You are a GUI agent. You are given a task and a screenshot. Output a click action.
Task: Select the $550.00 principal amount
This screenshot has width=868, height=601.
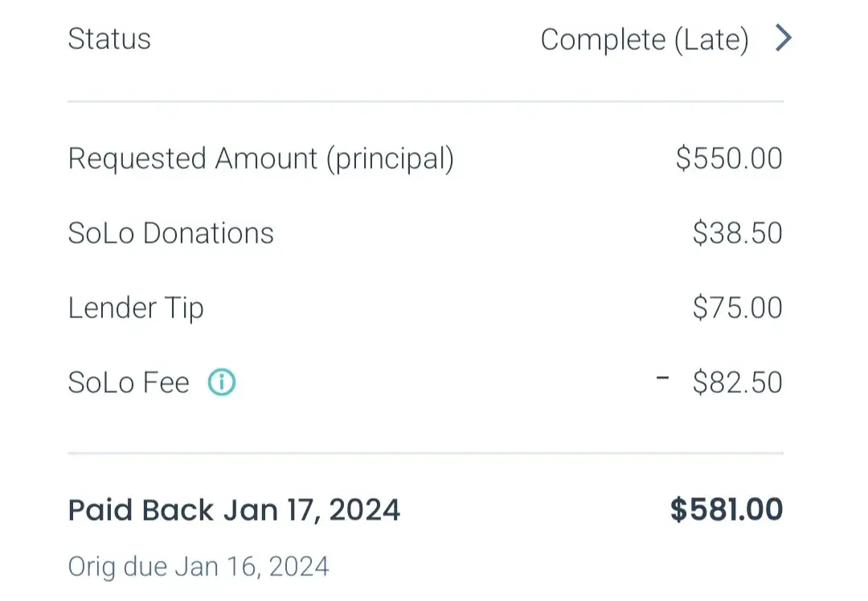click(728, 158)
